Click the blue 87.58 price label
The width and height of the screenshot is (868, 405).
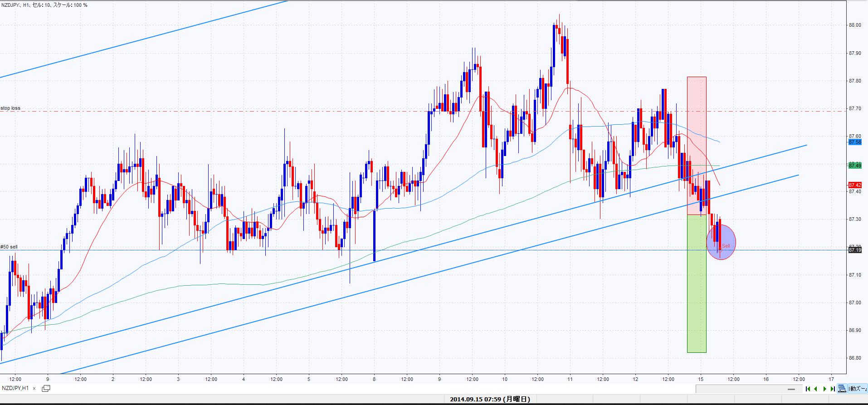855,142
